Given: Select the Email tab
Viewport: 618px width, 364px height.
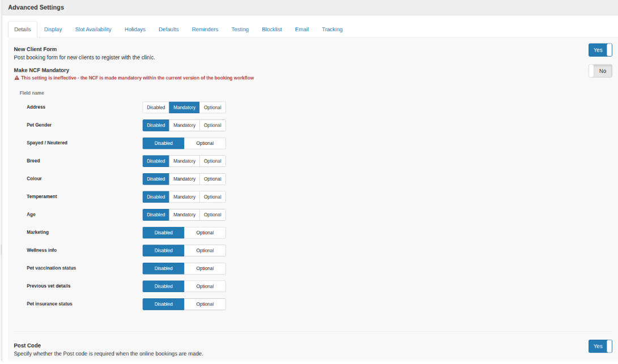Looking at the screenshot, I should 301,29.
